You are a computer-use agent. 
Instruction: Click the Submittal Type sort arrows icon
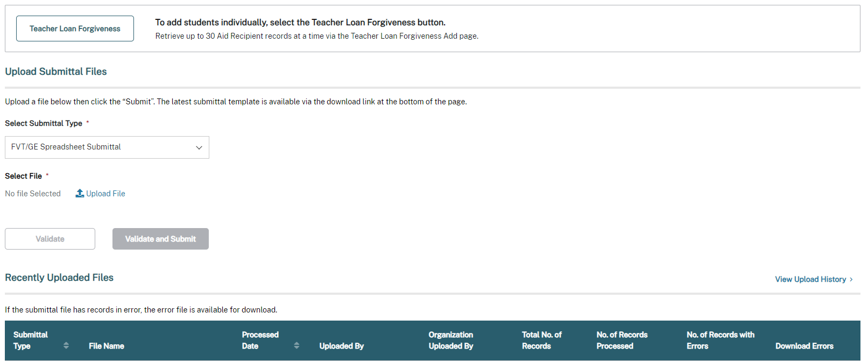[66, 345]
